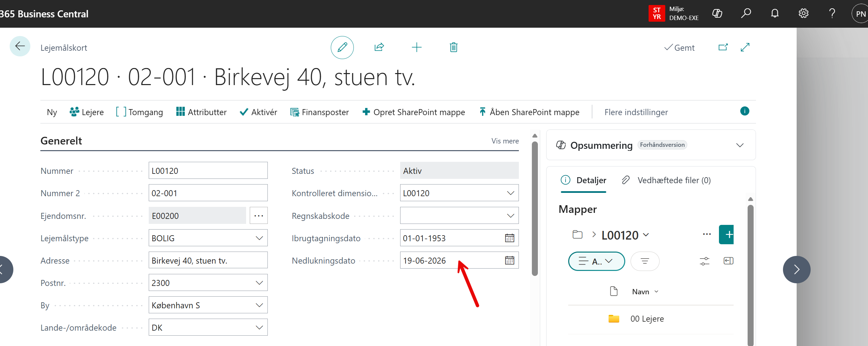Click the Generelt section heading

(61, 140)
